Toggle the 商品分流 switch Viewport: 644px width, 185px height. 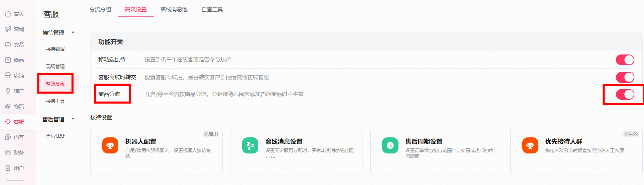click(x=625, y=94)
